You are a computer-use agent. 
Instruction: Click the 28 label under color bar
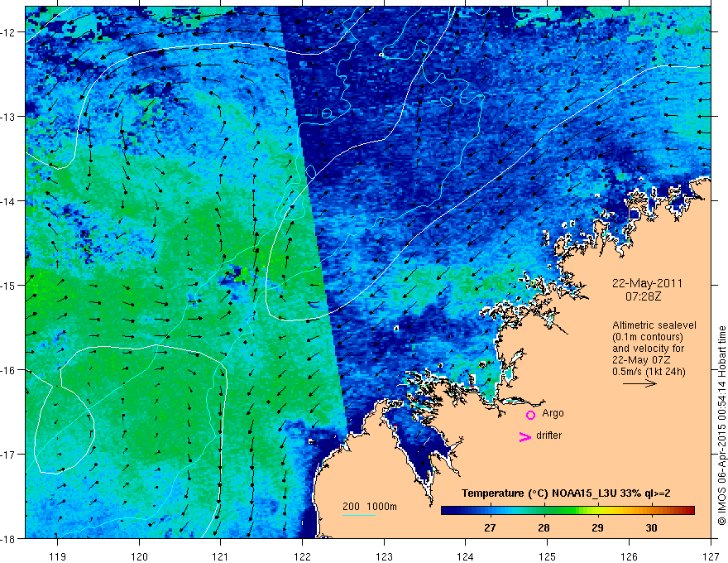[x=544, y=527]
